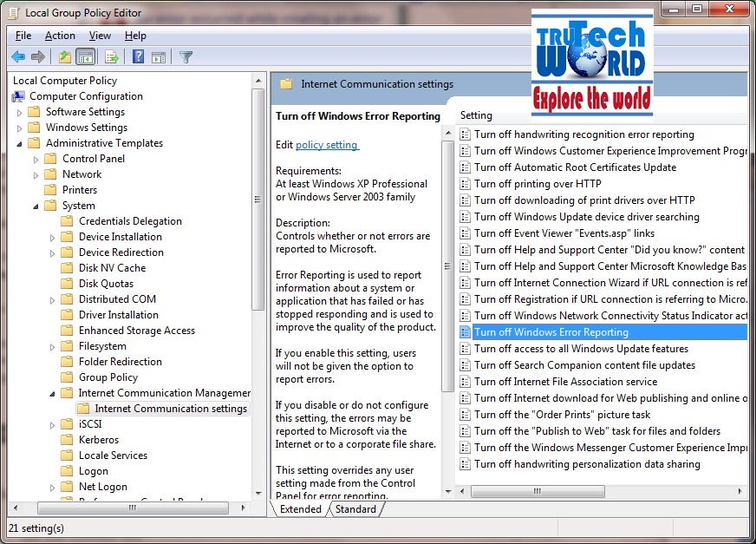This screenshot has height=544, width=756.
Task: Click the Local Group Policy Editor title bar icon
Action: click(15, 13)
